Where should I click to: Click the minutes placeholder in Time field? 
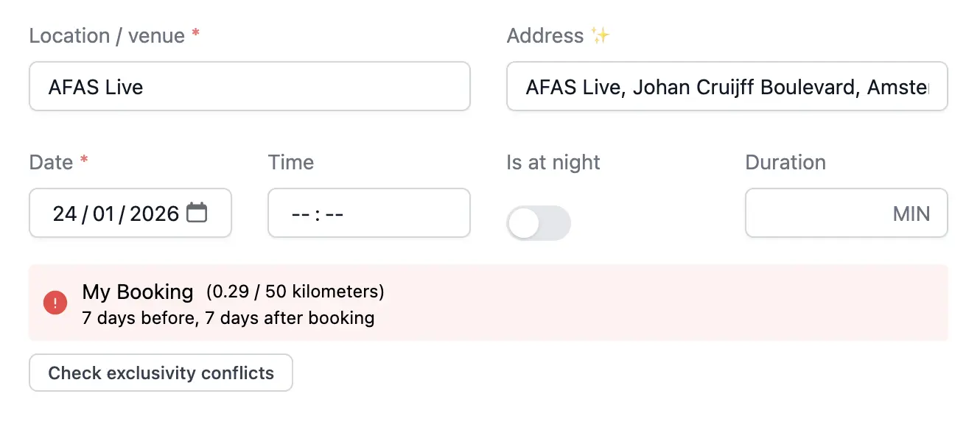pos(335,214)
